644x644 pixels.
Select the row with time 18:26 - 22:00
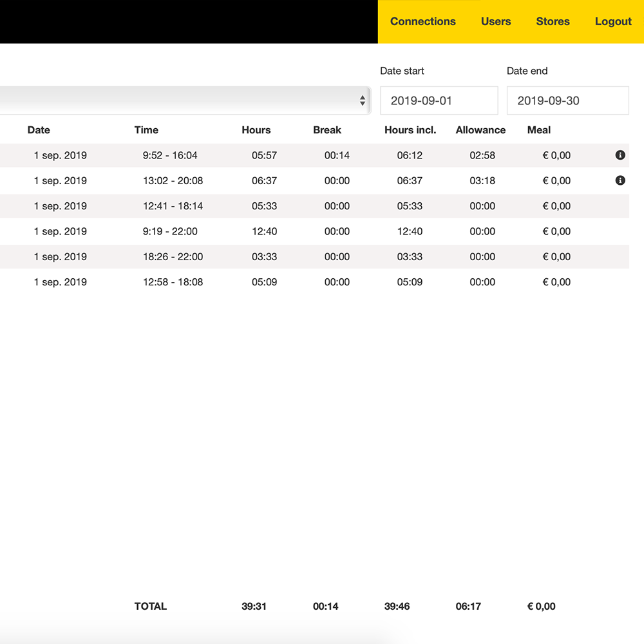[173, 256]
